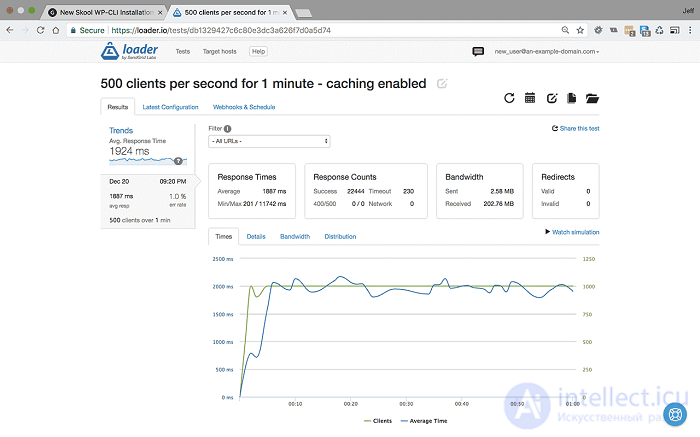The width and height of the screenshot is (700, 437).
Task: Click the Filter info icon
Action: pos(228,129)
